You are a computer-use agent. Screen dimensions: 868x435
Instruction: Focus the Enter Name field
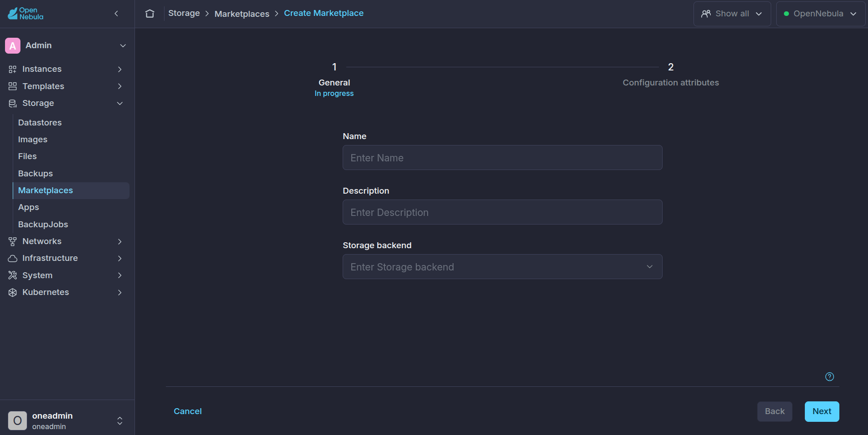(502, 158)
